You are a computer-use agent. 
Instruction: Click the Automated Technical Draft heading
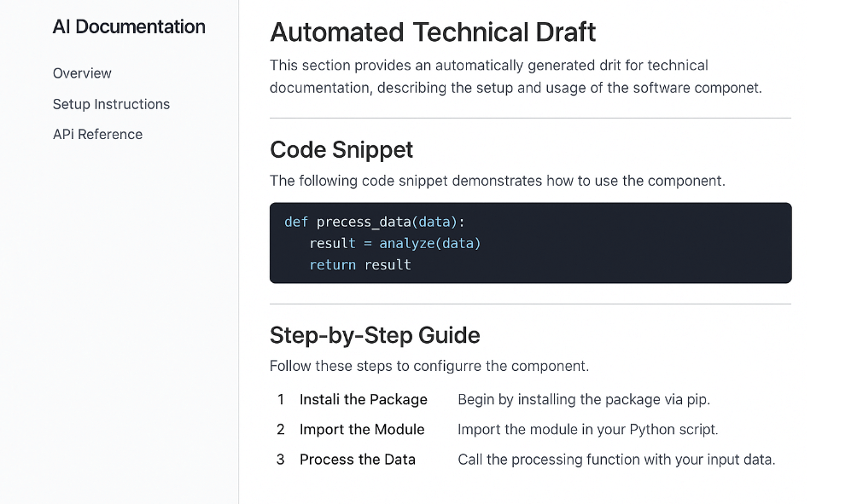(433, 32)
